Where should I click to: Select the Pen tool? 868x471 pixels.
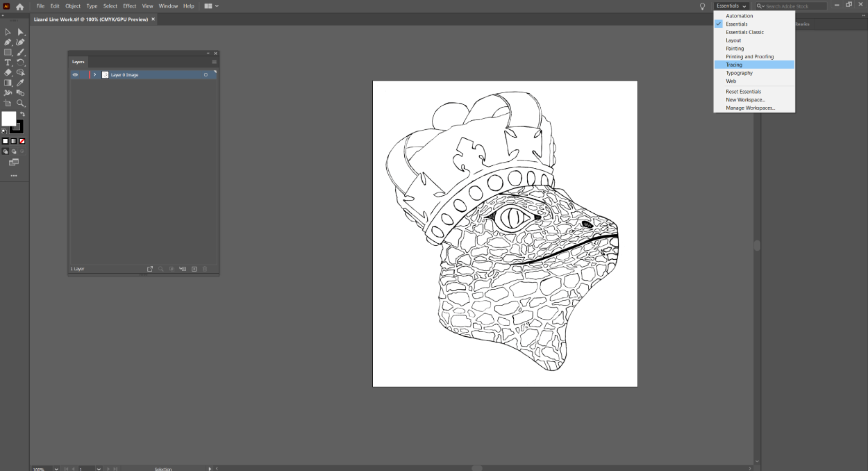(x=8, y=42)
